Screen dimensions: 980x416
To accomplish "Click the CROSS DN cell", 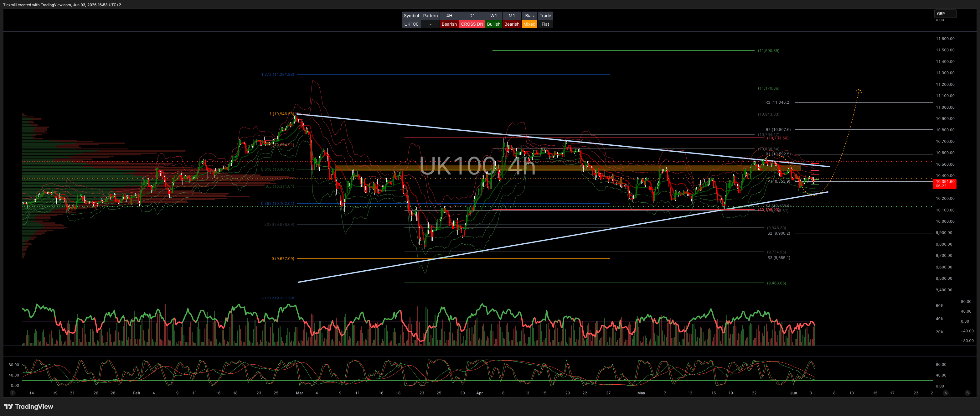I will click(x=472, y=24).
